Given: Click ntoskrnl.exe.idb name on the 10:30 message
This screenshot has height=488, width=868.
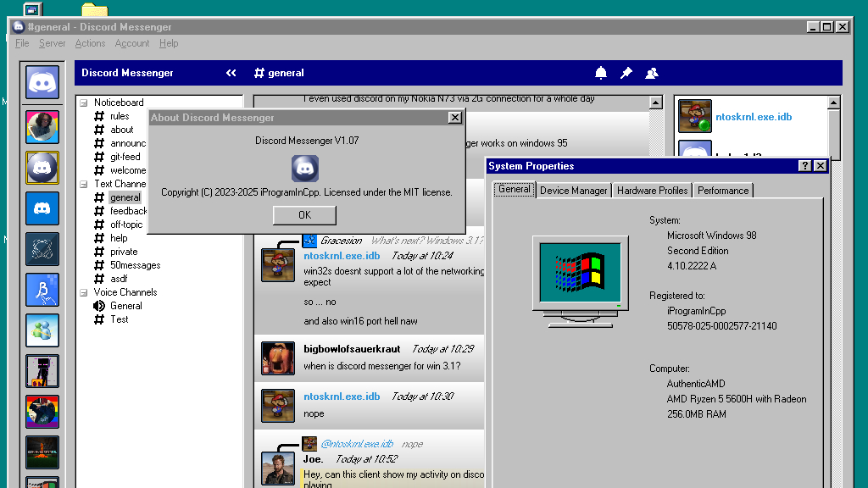Looking at the screenshot, I should tap(342, 396).
